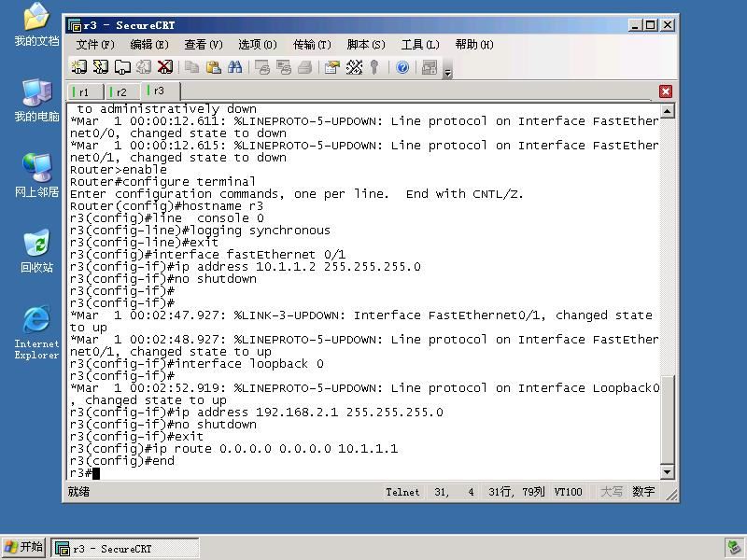
Task: Click r3 - SecureCRT taskbar button
Action: 125,549
